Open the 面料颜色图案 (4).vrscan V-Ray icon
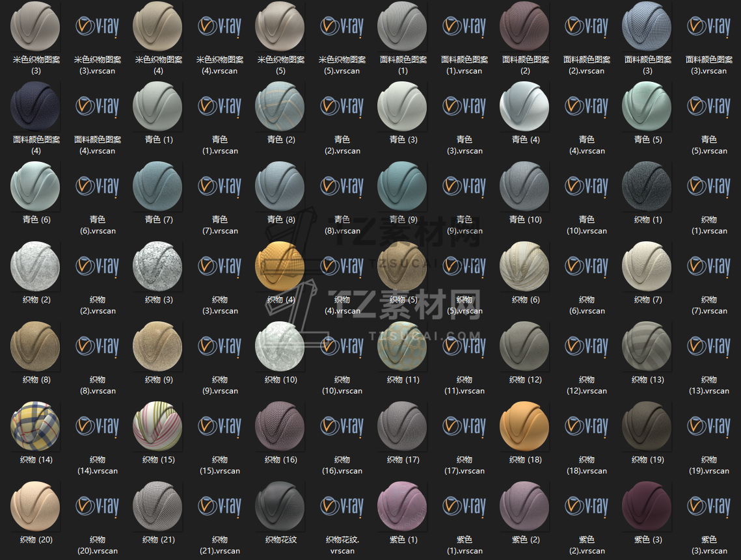This screenshot has height=560, width=741. (x=98, y=106)
